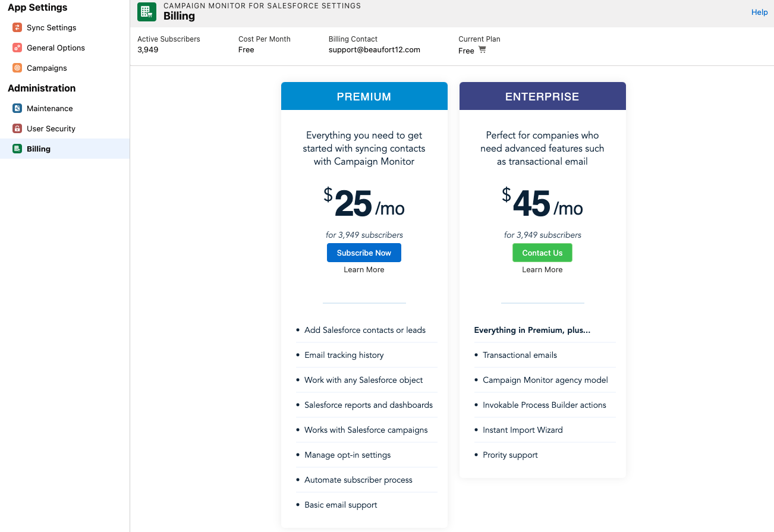
Task: Click 'Everything in Premium, plus...' heading
Action: (x=532, y=330)
